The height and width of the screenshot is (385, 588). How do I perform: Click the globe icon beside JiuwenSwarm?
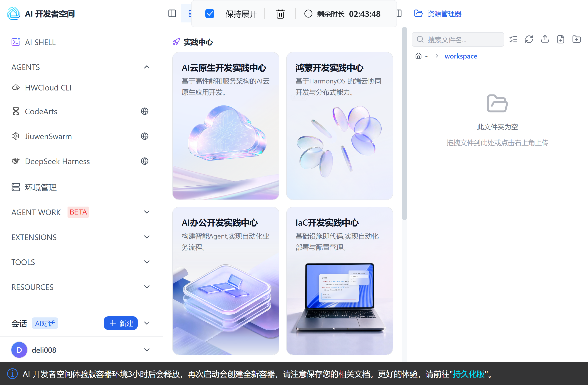[145, 136]
